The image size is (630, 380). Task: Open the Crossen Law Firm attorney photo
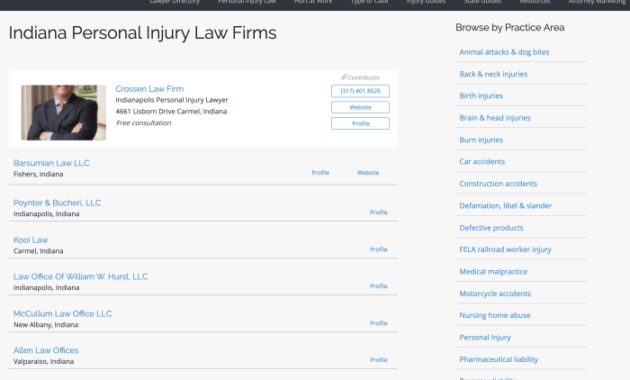coord(63,112)
